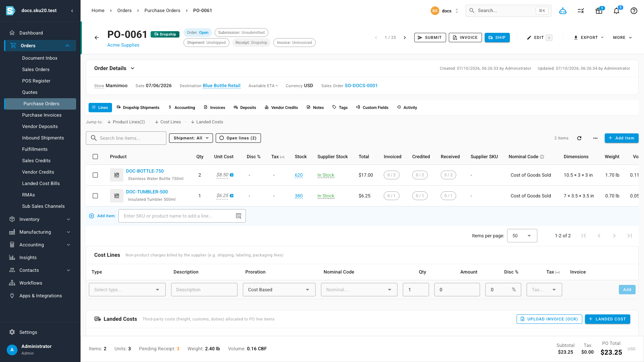
Task: Open the DOC-TUMBLER-500 product image thumbnail
Action: coord(117,196)
